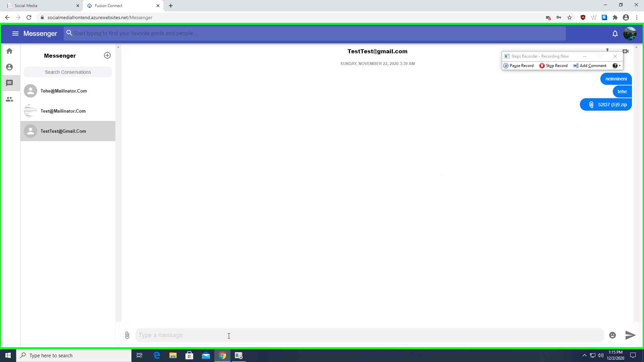Click the TestTest@gmail.com chat header
The width and height of the screenshot is (644, 362).
(x=377, y=51)
